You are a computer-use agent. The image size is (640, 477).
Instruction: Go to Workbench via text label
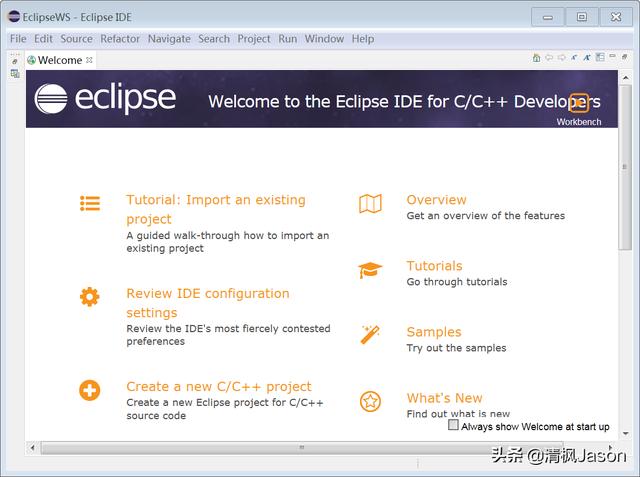coord(579,122)
